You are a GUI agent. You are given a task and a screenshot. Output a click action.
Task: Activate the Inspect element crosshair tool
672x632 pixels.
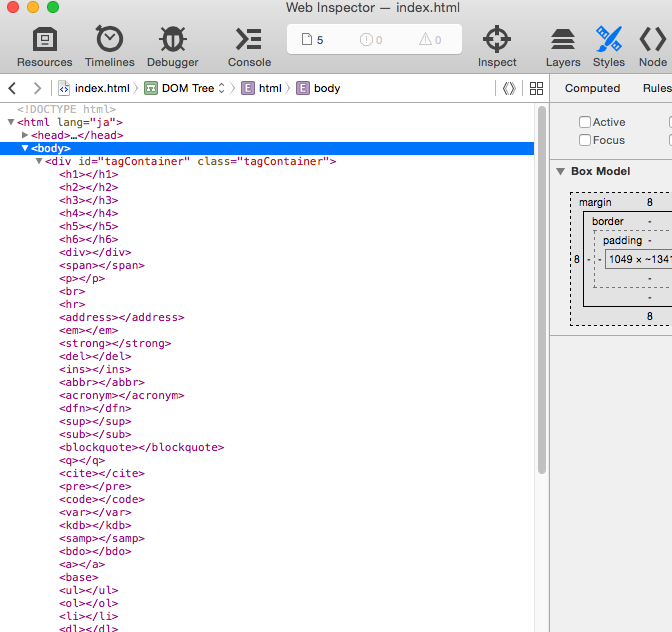tap(497, 47)
